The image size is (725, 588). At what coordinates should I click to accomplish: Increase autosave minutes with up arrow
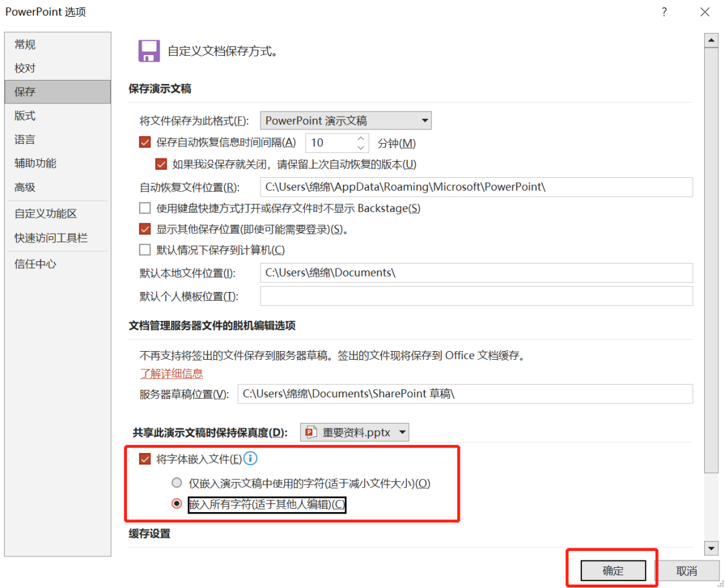click(360, 138)
